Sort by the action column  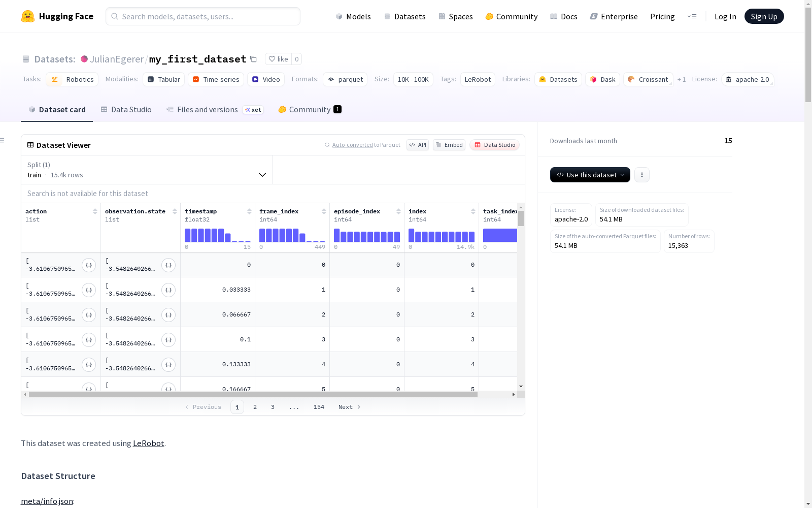pos(95,211)
